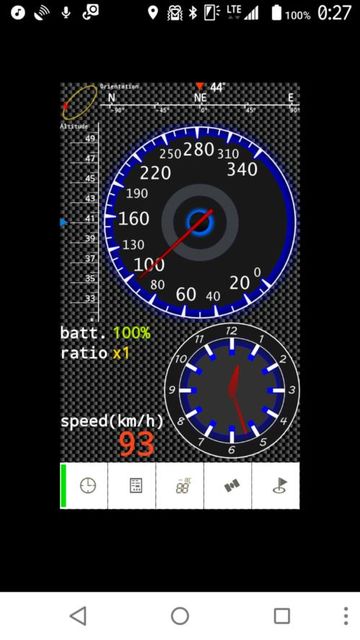Screen dimensions: 360x640
Task: Tap the 6 numeral on clock
Action: point(231,450)
